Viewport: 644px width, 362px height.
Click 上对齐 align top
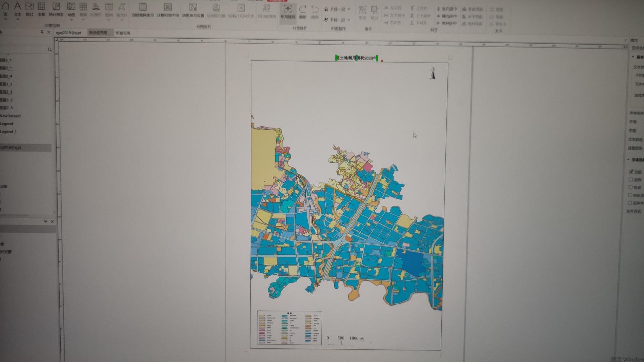point(419,8)
